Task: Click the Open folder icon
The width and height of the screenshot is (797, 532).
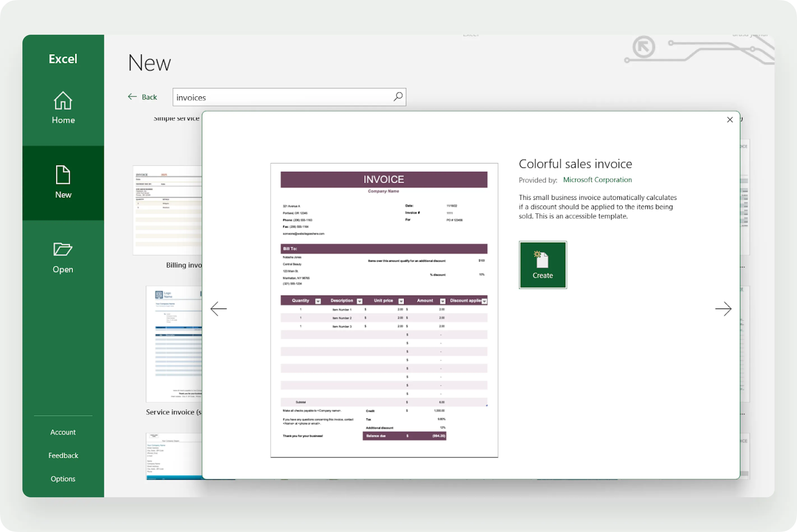Action: coord(63,249)
